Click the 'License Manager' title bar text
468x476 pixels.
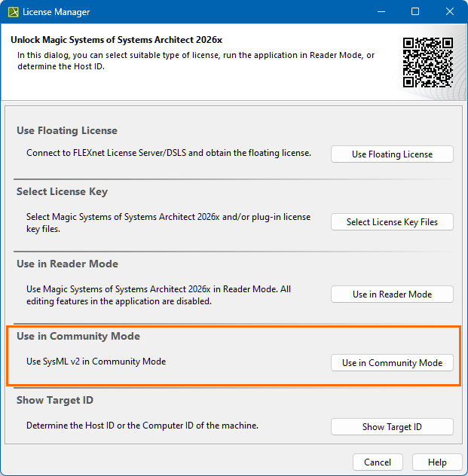click(x=57, y=12)
